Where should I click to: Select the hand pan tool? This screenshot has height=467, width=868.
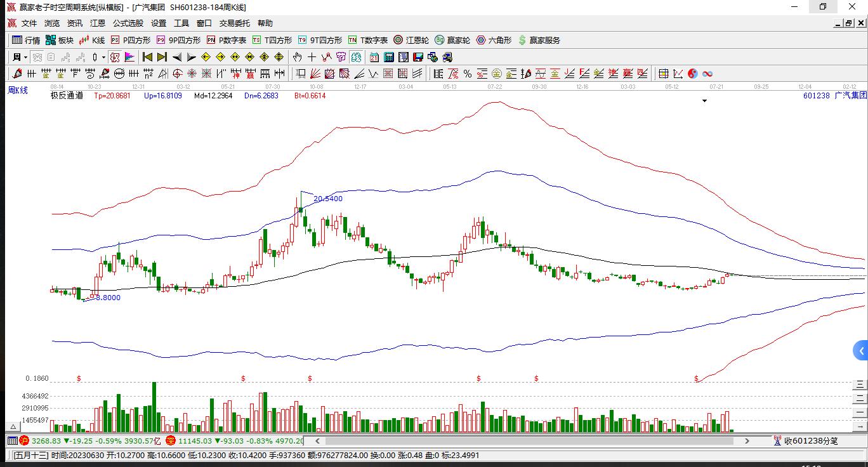(x=297, y=57)
